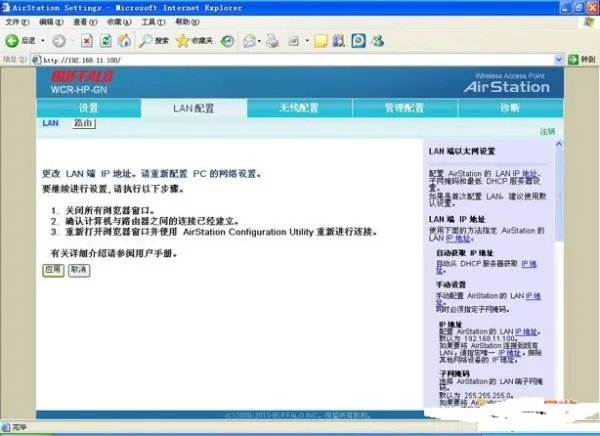Click the 完毕 status bar text
600x436 pixels.
tap(20, 427)
